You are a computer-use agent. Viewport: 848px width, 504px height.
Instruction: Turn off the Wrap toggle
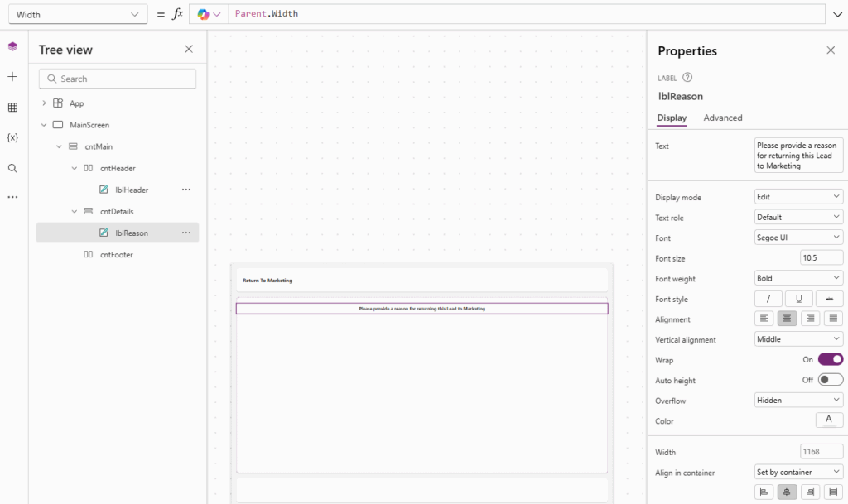click(830, 359)
